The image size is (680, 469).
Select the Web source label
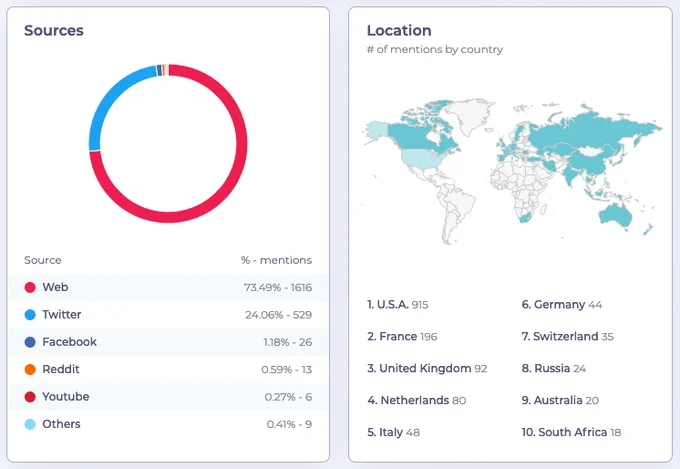[55, 287]
